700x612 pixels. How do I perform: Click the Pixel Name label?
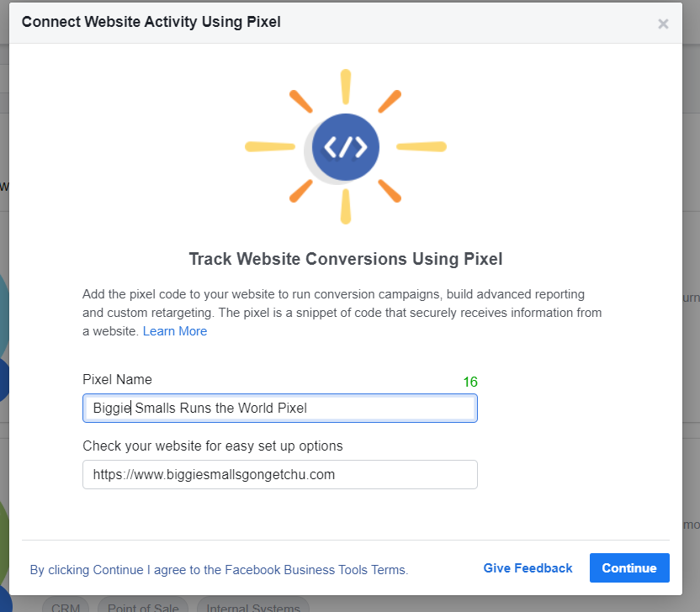(x=118, y=379)
